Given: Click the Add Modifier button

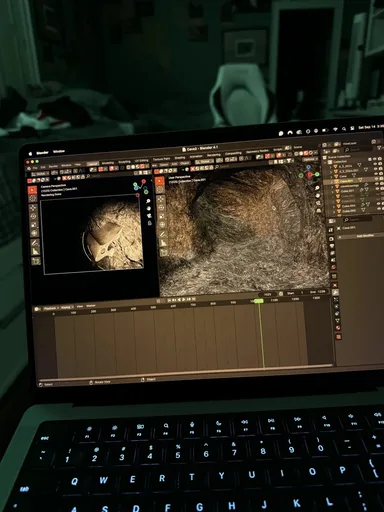Looking at the screenshot, I should coord(365,236).
